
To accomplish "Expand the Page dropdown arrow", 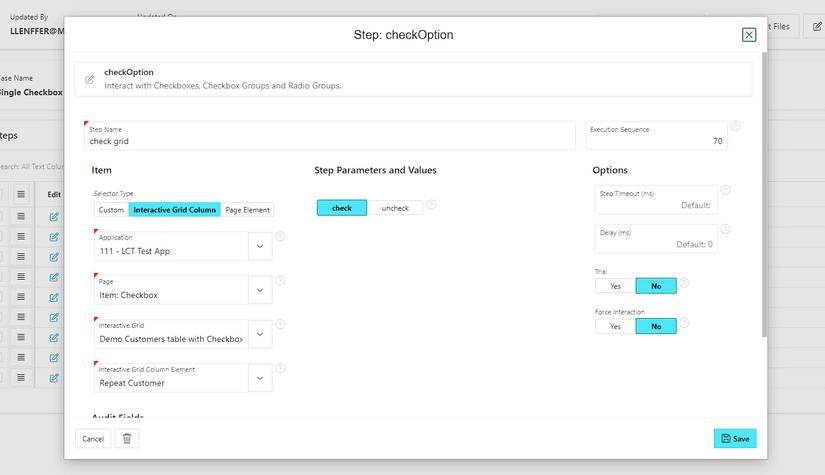I will [x=260, y=290].
